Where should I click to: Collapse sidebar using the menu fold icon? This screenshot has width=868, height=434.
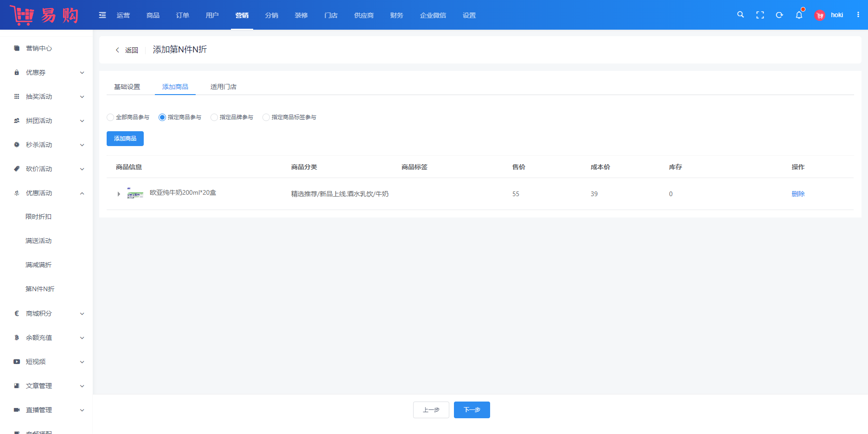[x=102, y=15]
